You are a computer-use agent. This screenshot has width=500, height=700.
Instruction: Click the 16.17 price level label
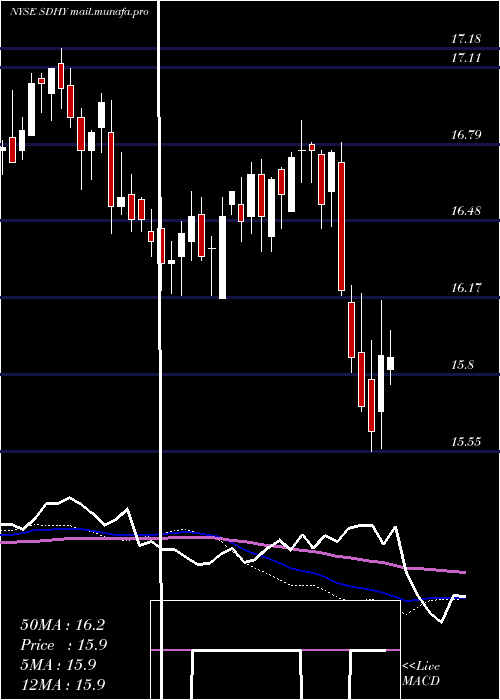tap(466, 288)
